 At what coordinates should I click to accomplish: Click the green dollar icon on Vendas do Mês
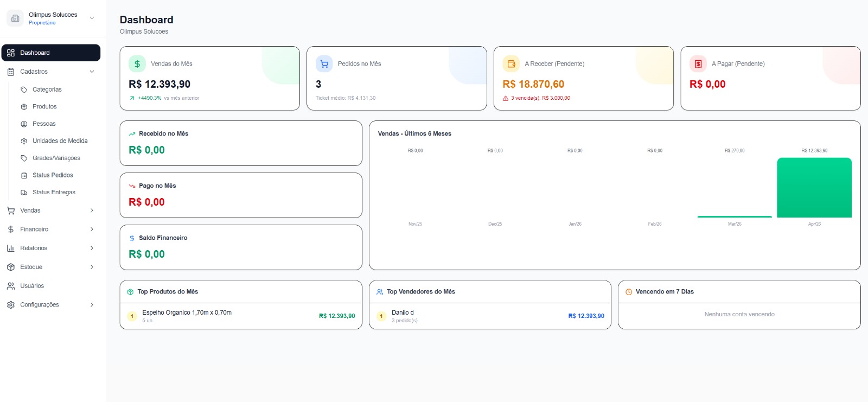coord(137,63)
